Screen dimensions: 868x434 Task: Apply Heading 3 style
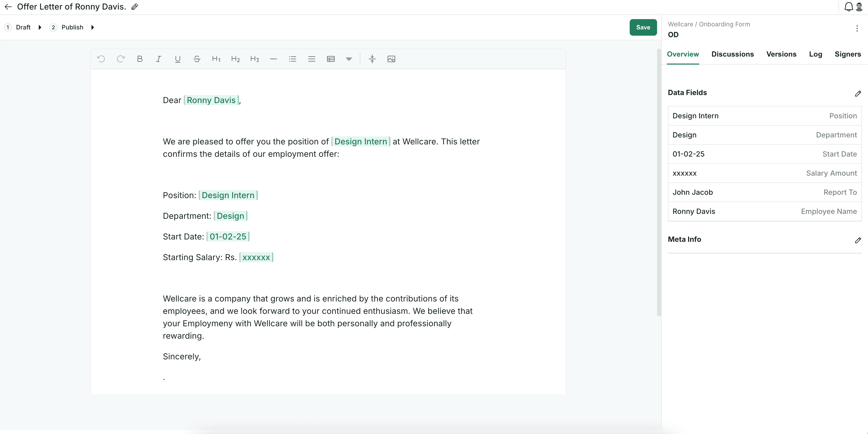click(x=255, y=59)
